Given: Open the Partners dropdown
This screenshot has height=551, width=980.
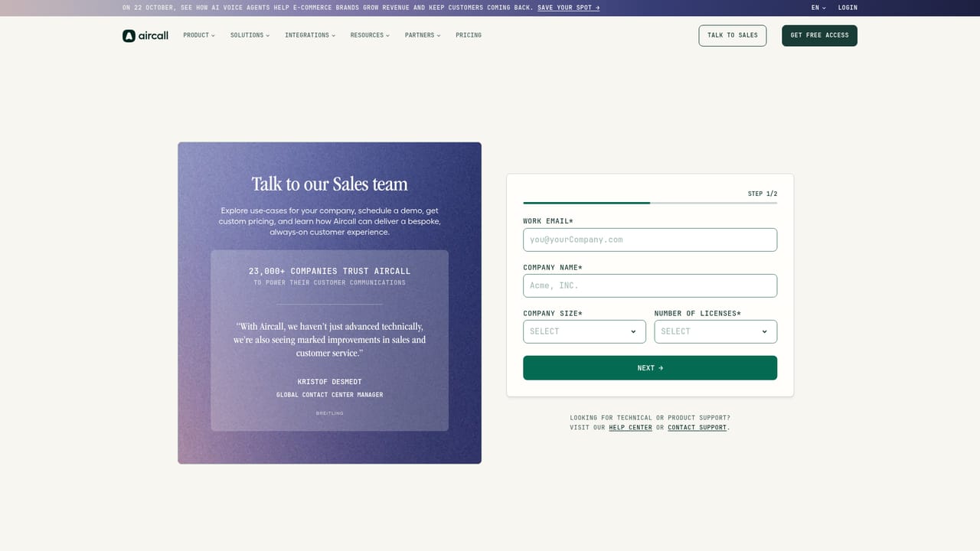Looking at the screenshot, I should [423, 35].
